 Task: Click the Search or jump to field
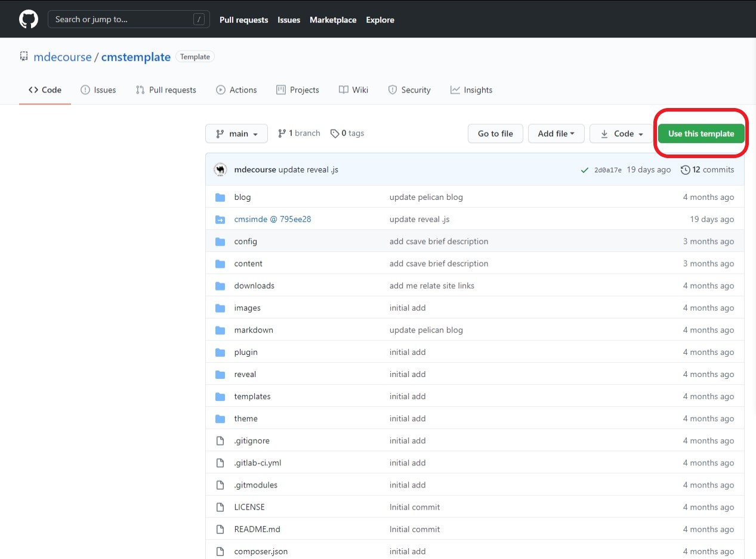coord(129,19)
